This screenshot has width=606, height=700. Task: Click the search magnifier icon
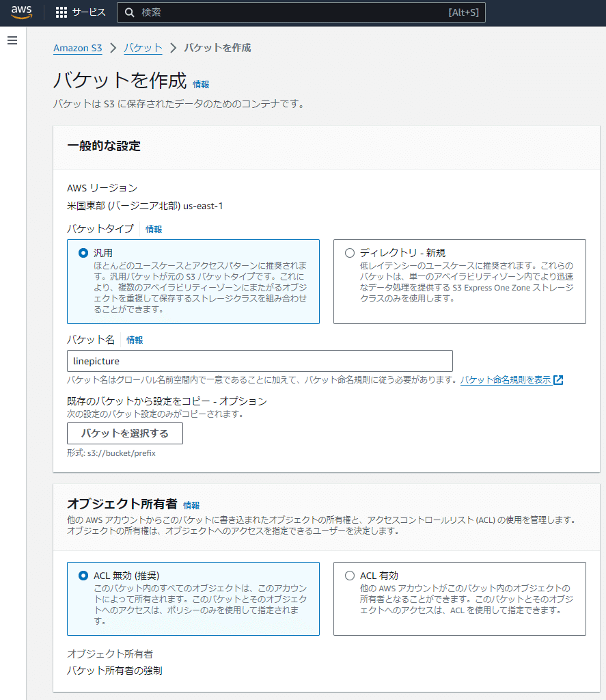(129, 12)
